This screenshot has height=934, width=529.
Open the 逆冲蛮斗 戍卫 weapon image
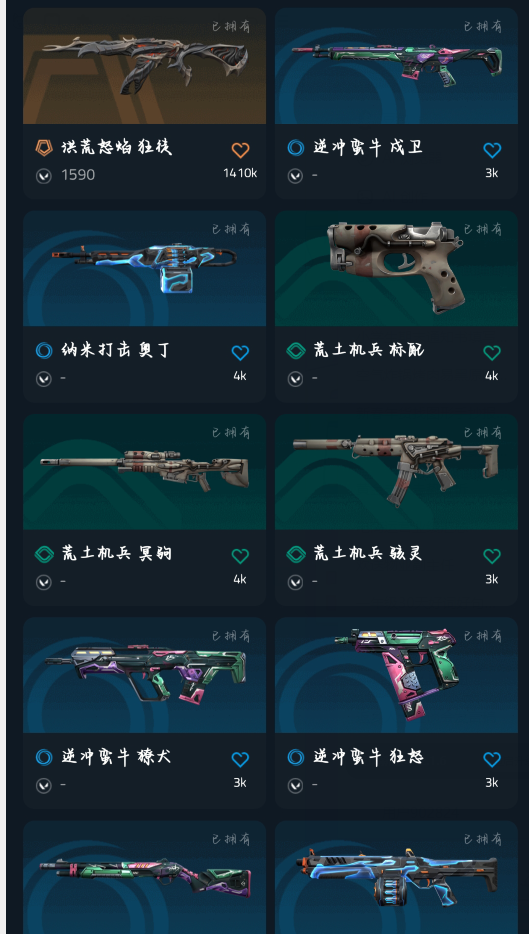(396, 66)
